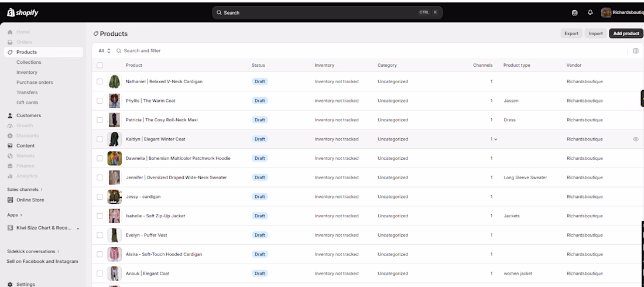This screenshot has width=644, height=287.
Task: Open the store icon beside the bell
Action: (x=574, y=13)
